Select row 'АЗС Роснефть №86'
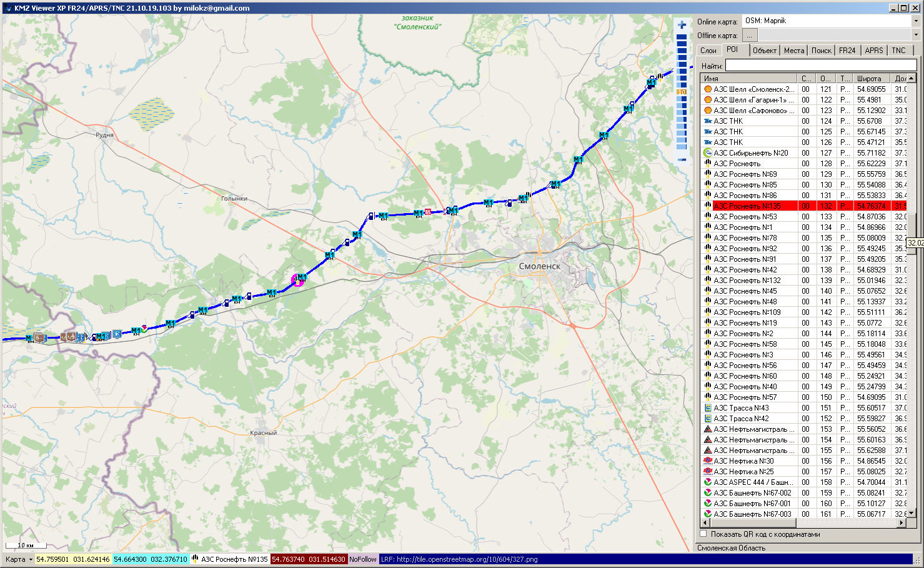 point(804,196)
